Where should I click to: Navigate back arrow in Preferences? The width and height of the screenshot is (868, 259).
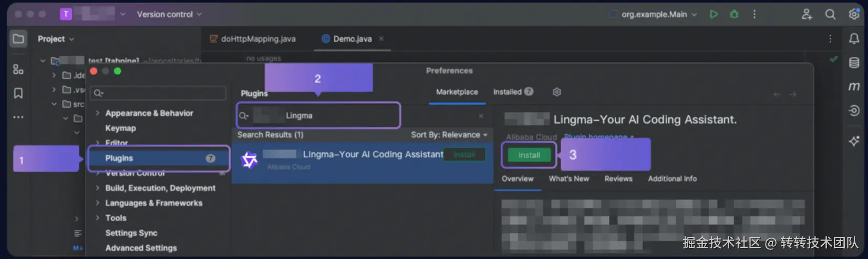click(777, 94)
